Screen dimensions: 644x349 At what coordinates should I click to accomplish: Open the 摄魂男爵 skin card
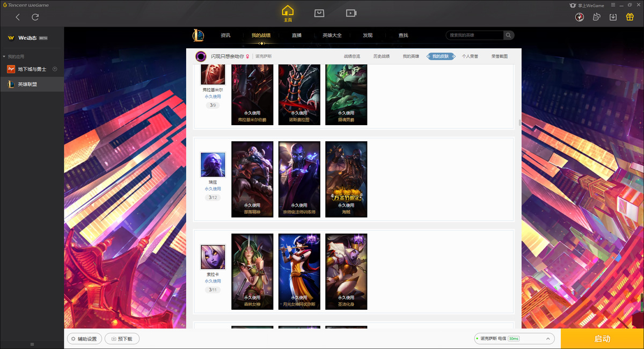pyautogui.click(x=346, y=94)
